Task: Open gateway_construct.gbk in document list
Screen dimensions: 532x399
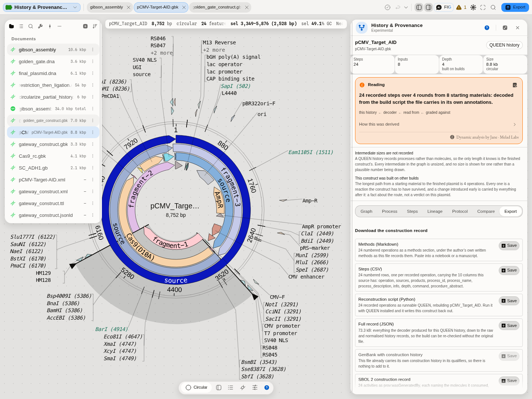Action: click(53, 144)
